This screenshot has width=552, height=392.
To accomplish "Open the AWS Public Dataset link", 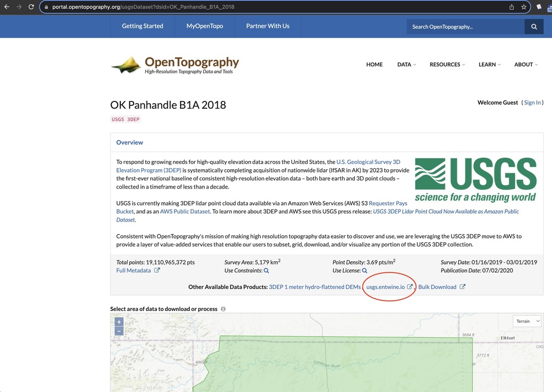I will click(x=185, y=212).
